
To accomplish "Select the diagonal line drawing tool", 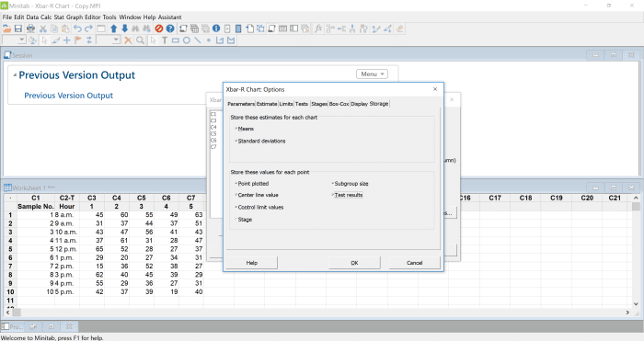I will 198,40.
